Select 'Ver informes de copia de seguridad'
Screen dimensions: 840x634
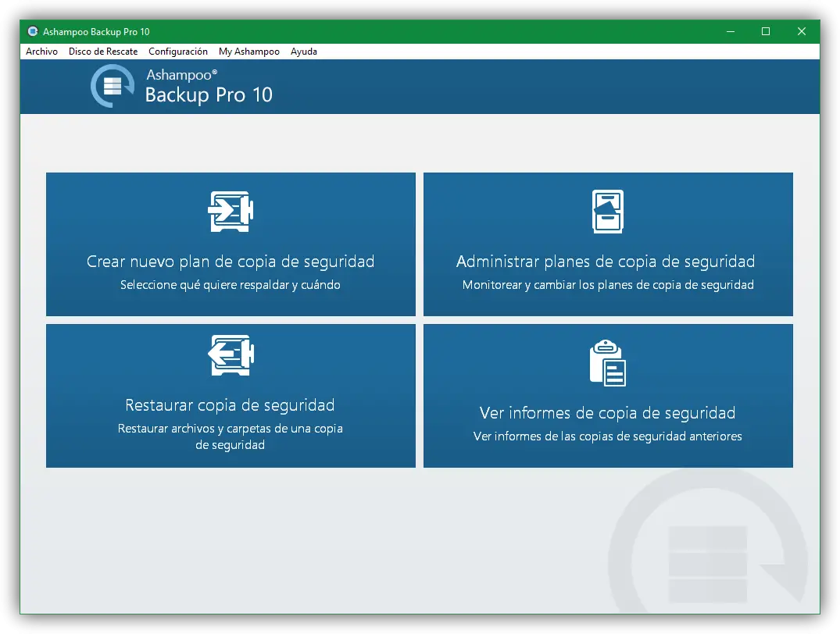(x=607, y=413)
